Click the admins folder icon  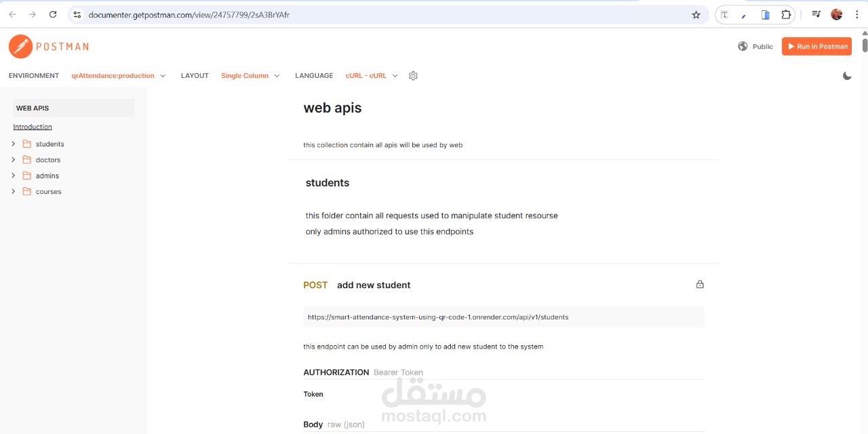[x=27, y=176]
